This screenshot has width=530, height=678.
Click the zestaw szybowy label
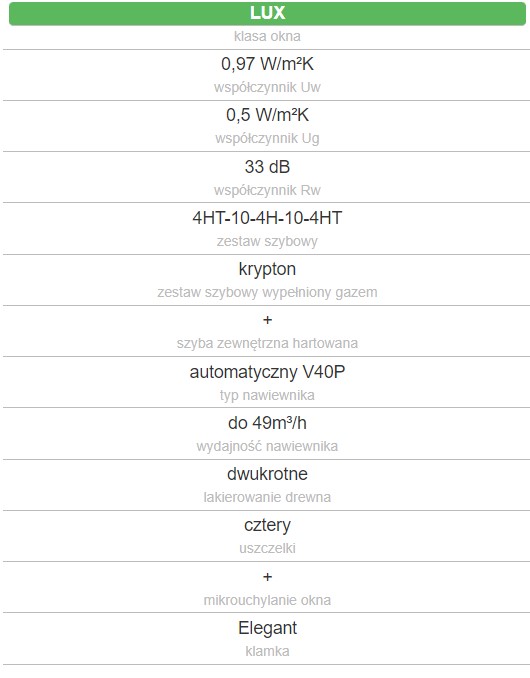click(x=267, y=241)
